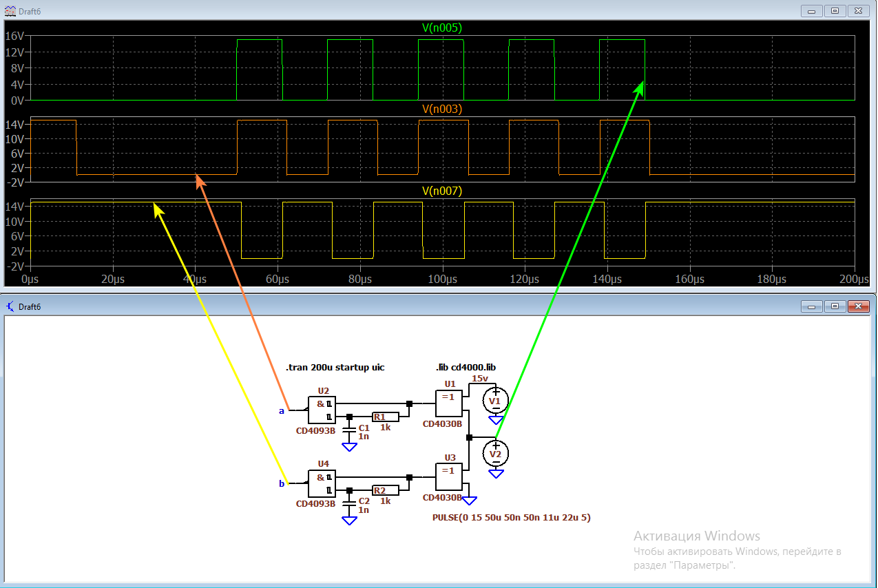The height and width of the screenshot is (588, 878).
Task: Click the ground symbol below capacitor C1
Action: tap(351, 446)
